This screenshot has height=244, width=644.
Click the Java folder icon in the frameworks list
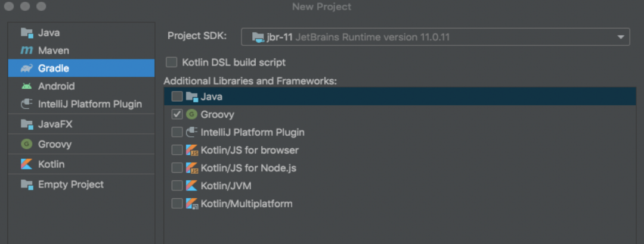pos(192,97)
